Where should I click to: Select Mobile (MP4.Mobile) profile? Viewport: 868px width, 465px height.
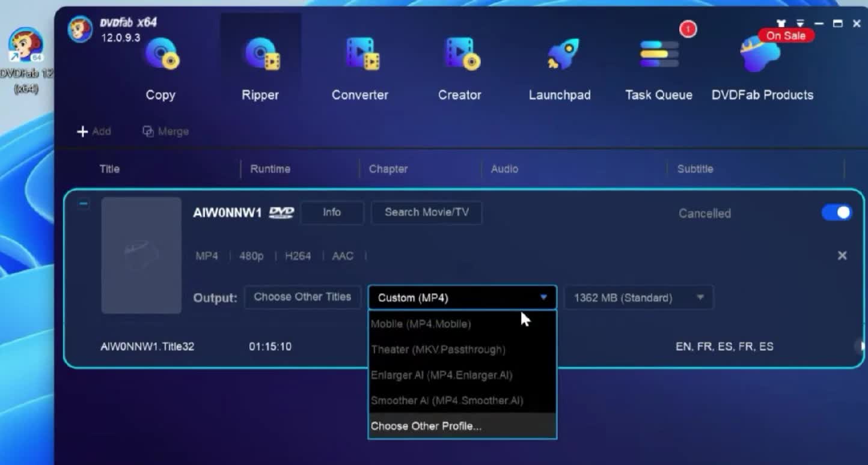coord(462,324)
